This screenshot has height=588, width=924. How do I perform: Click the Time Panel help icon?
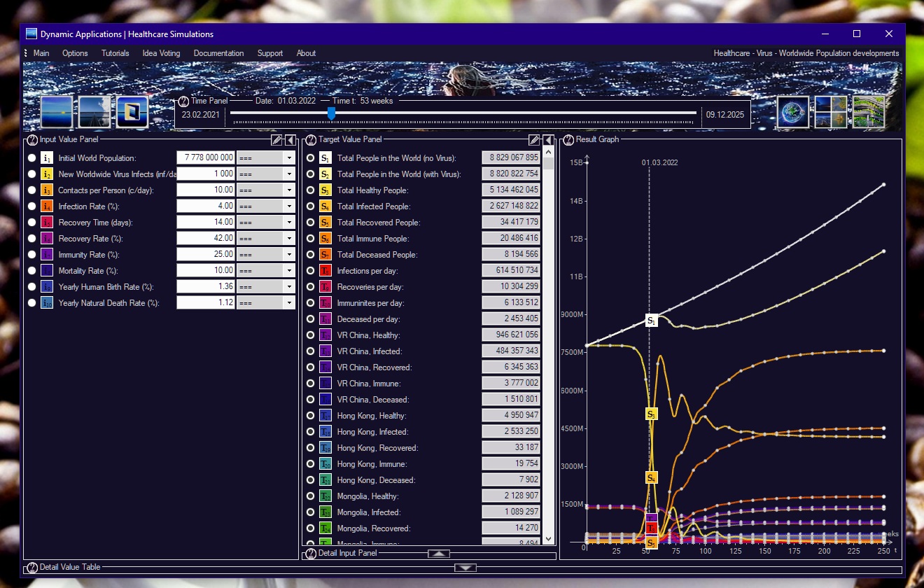point(183,101)
